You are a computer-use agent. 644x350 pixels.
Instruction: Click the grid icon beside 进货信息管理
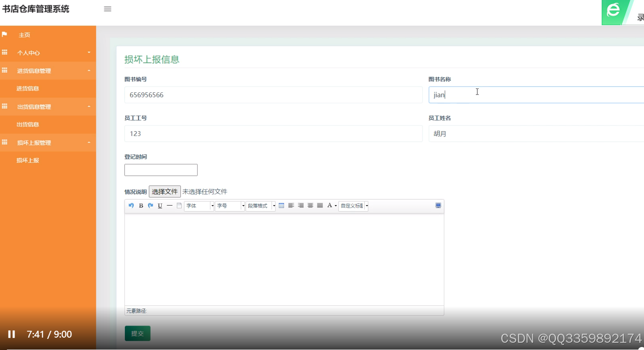click(5, 70)
